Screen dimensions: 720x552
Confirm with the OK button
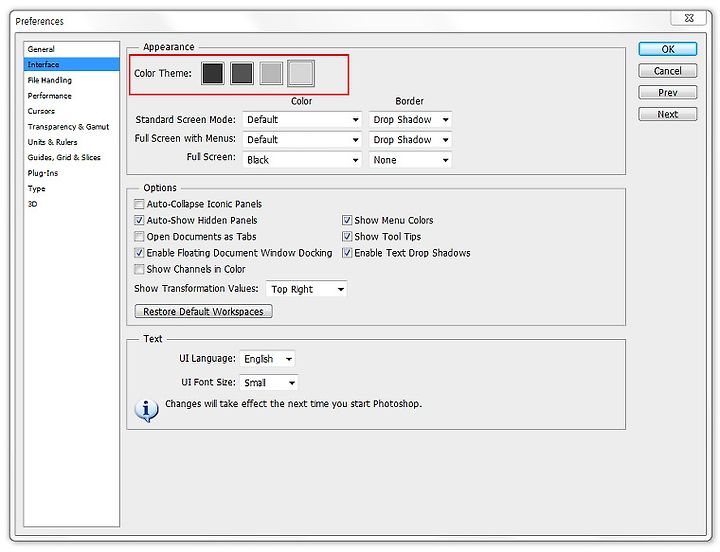click(668, 49)
